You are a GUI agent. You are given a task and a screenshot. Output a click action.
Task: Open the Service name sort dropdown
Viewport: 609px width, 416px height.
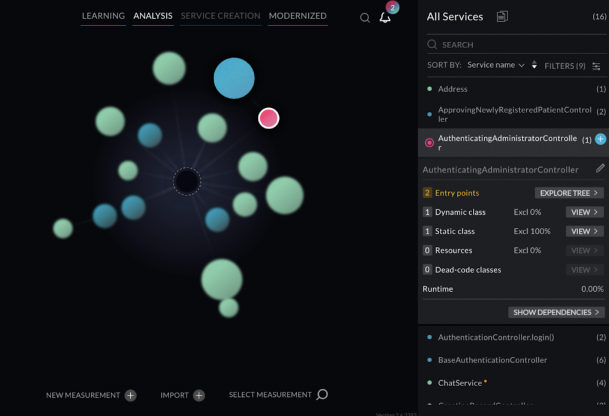coord(496,65)
